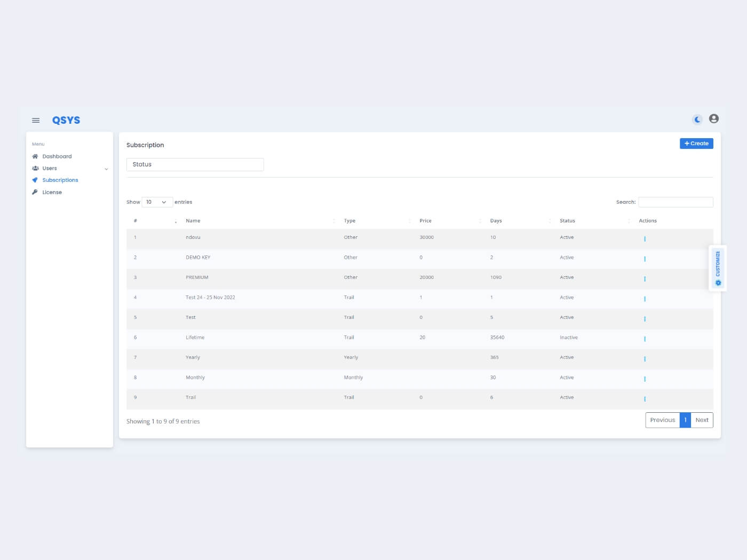Open the show entries count dropdown
The width and height of the screenshot is (747, 560).
tap(157, 202)
